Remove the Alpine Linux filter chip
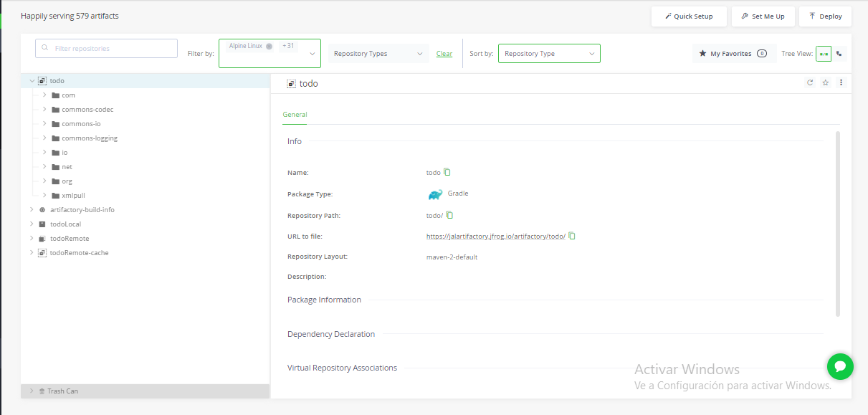The height and width of the screenshot is (415, 868). click(x=269, y=46)
